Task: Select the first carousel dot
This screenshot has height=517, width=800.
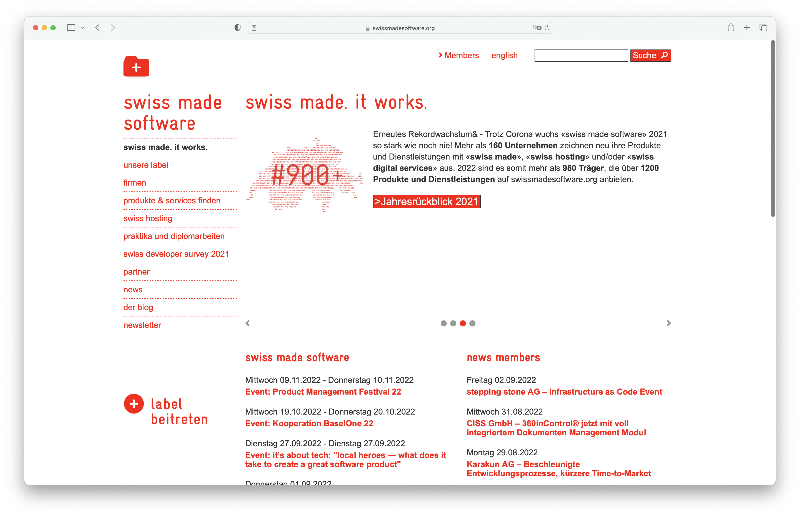Action: click(443, 323)
